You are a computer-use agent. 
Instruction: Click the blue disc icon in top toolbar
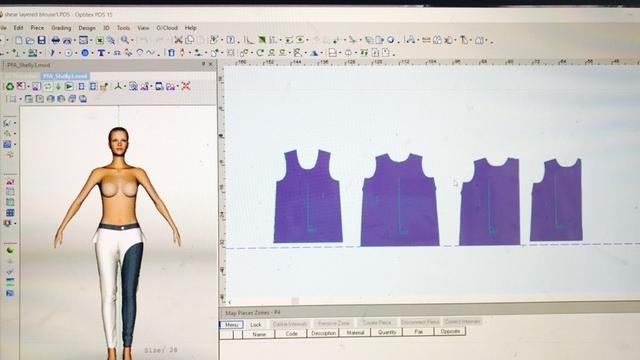[x=390, y=40]
